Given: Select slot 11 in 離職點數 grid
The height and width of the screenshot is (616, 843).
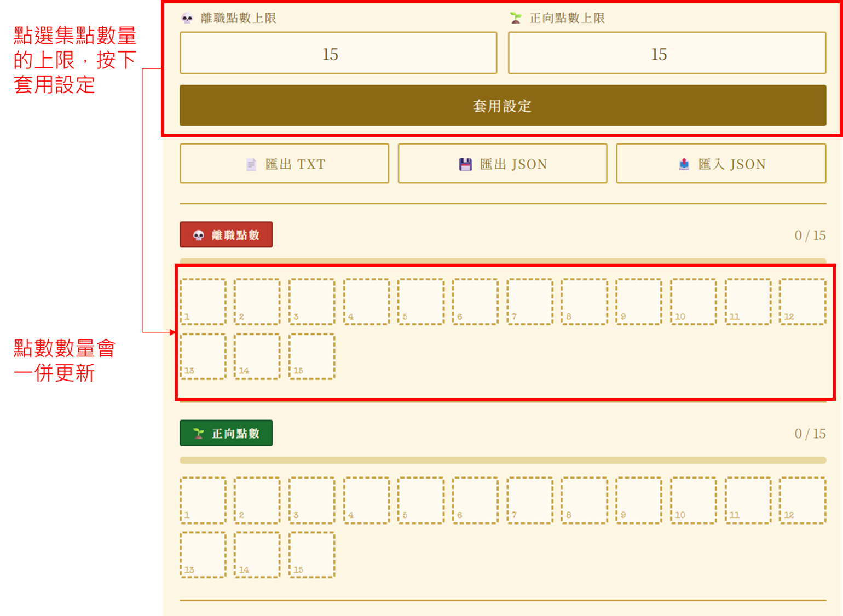Looking at the screenshot, I should click(748, 302).
